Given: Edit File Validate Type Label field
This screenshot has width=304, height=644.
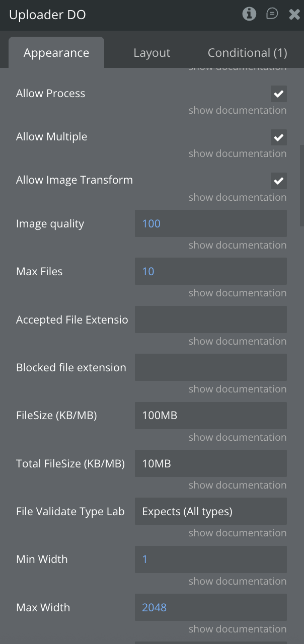Looking at the screenshot, I should pyautogui.click(x=210, y=512).
